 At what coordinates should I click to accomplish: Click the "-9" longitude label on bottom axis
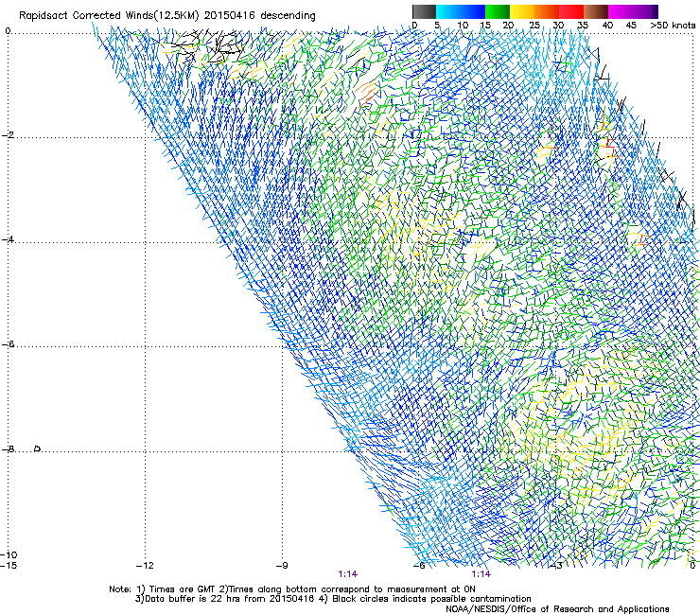pyautogui.click(x=282, y=565)
